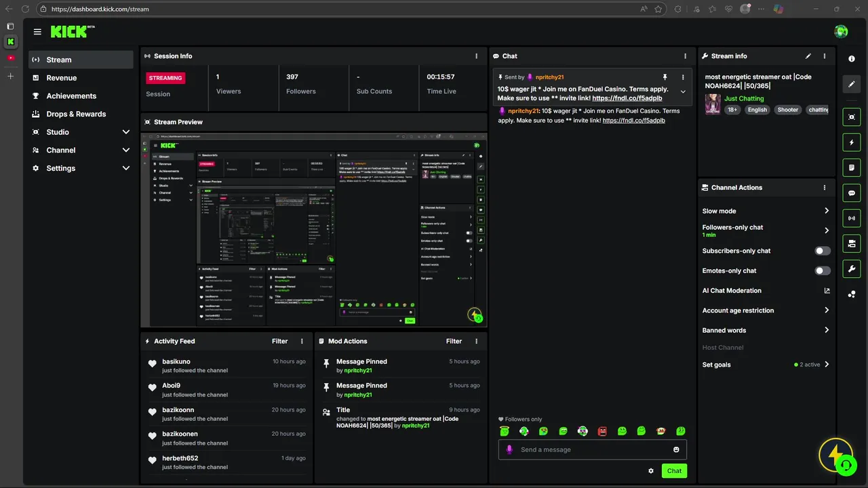
Task: Toggle Subscribers-only chat switch
Action: click(822, 251)
